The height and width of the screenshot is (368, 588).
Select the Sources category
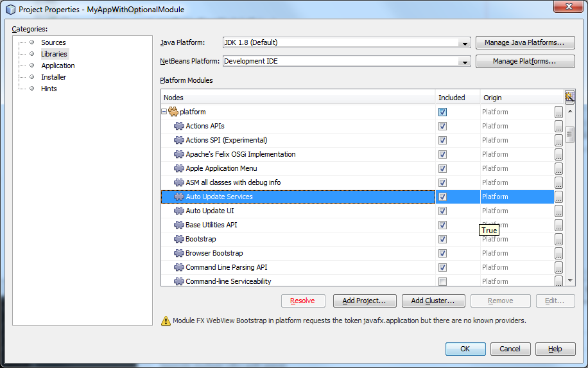(53, 42)
